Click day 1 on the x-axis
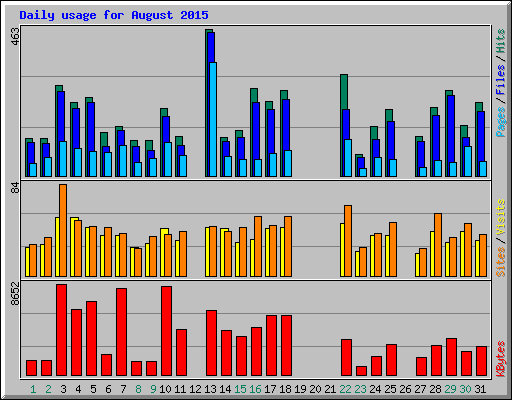Viewport: 512px width, 400px height. click(33, 389)
